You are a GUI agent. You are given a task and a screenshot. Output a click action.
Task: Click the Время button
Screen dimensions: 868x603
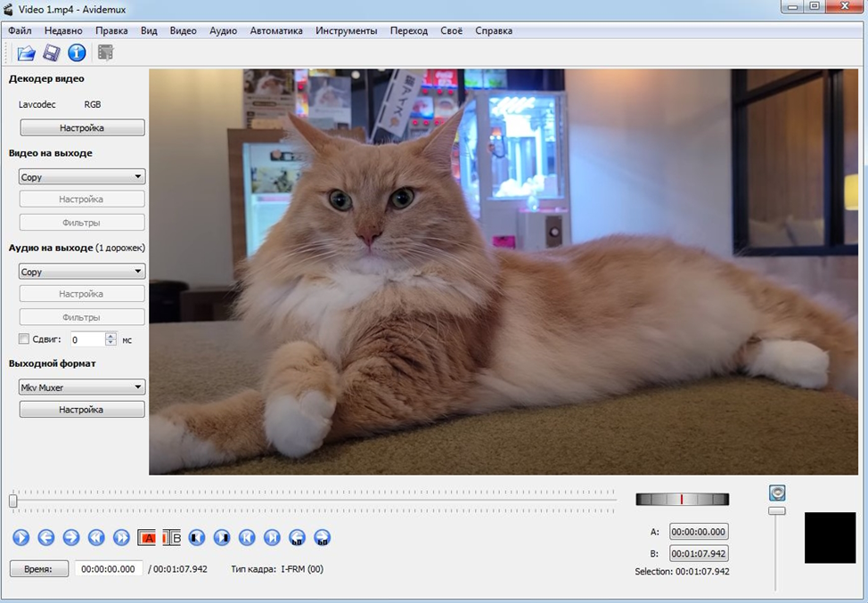coord(39,569)
